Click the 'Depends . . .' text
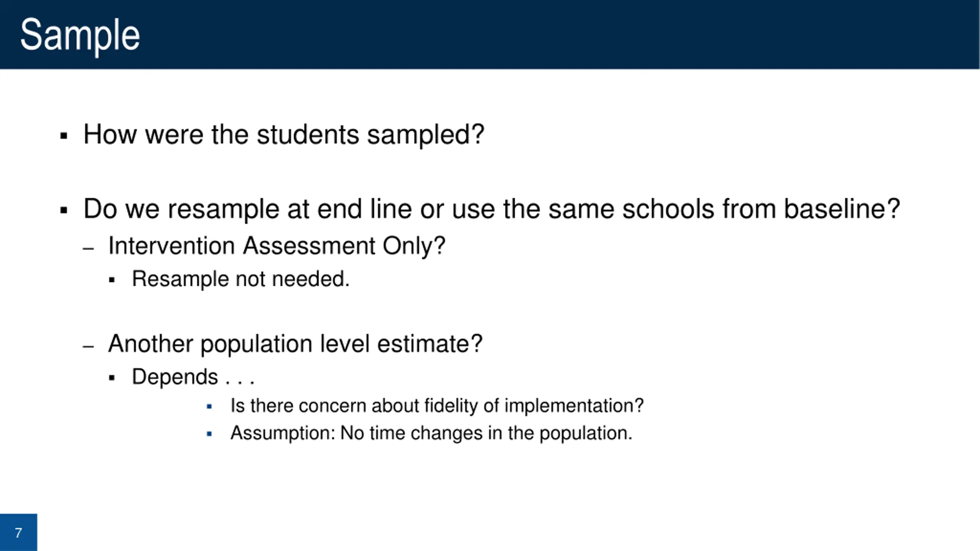 193,377
